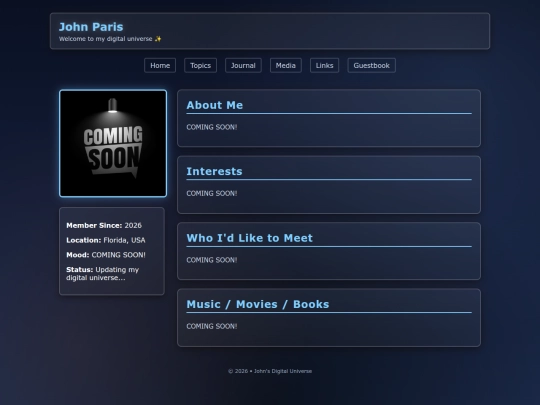Click the footer copyright text
Image resolution: width=540 pixels, height=405 pixels.
(270, 371)
